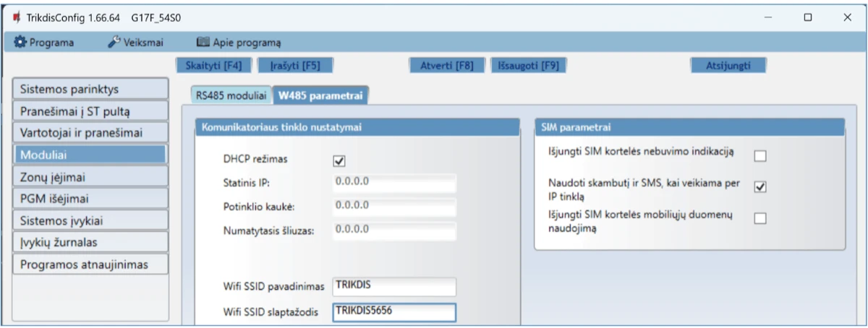Open Zonų įėjimai section
This screenshot has width=868, height=328.
[x=90, y=176]
